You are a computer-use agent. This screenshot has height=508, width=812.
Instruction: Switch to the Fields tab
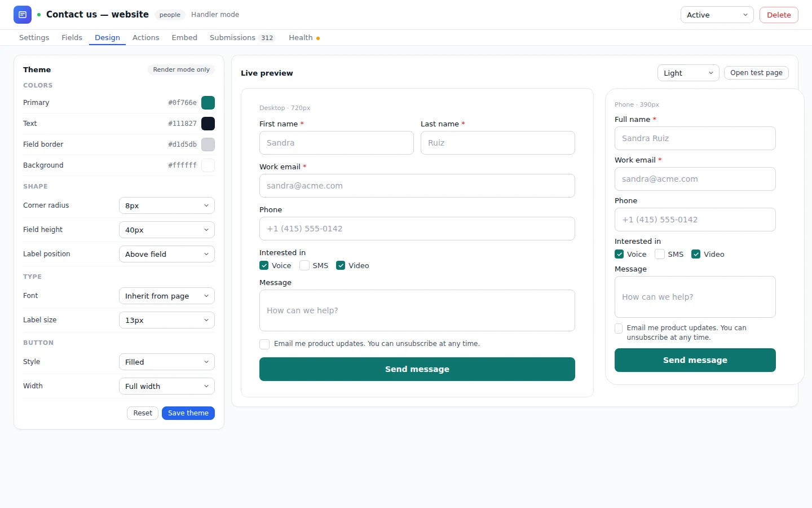point(72,38)
